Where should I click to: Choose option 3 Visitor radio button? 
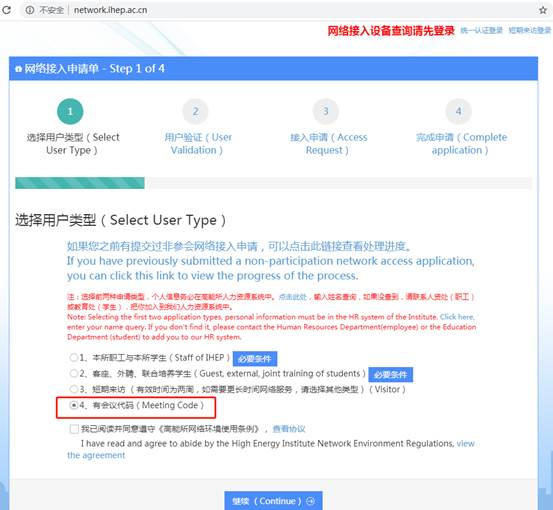tap(73, 389)
